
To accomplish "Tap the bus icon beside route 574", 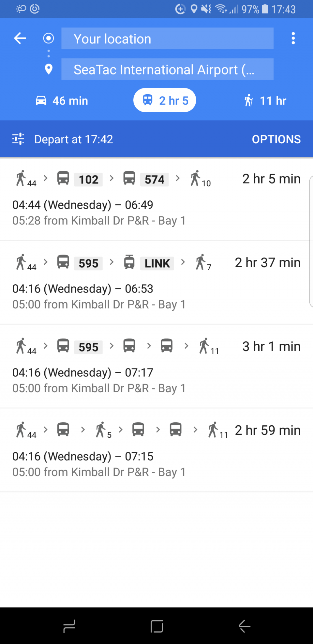I will tap(129, 179).
